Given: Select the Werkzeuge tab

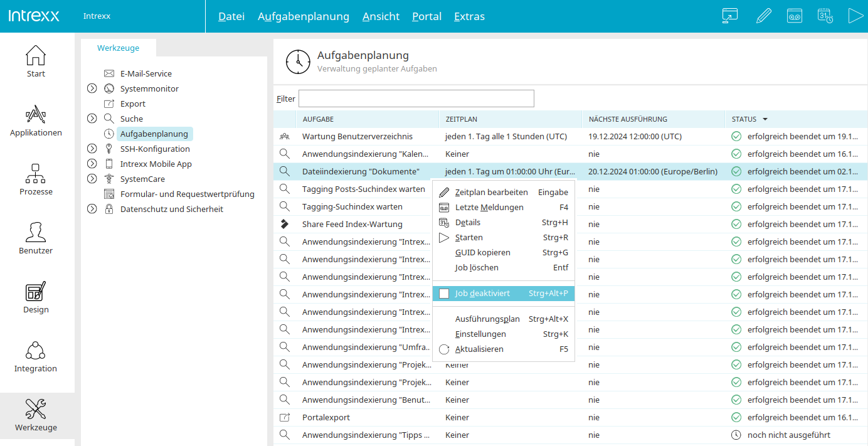Looking at the screenshot, I should pos(118,48).
